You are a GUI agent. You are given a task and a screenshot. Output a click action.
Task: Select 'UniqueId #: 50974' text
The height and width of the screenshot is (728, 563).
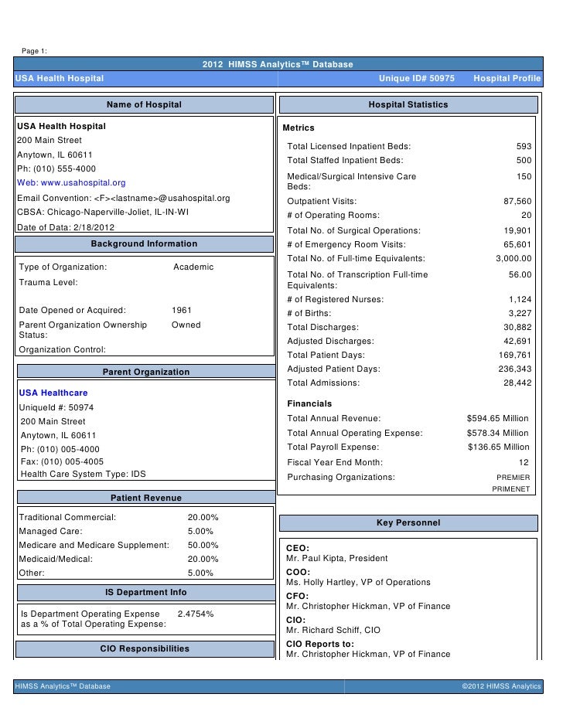[56, 407]
